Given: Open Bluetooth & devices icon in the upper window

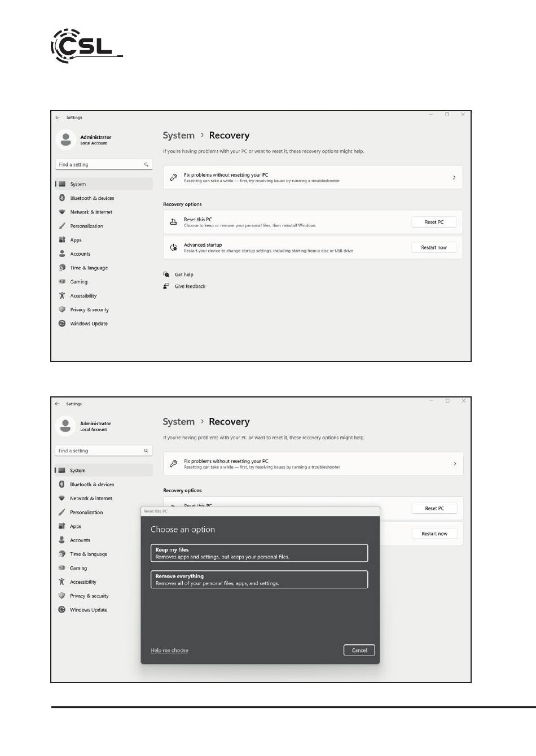Looking at the screenshot, I should (62, 198).
